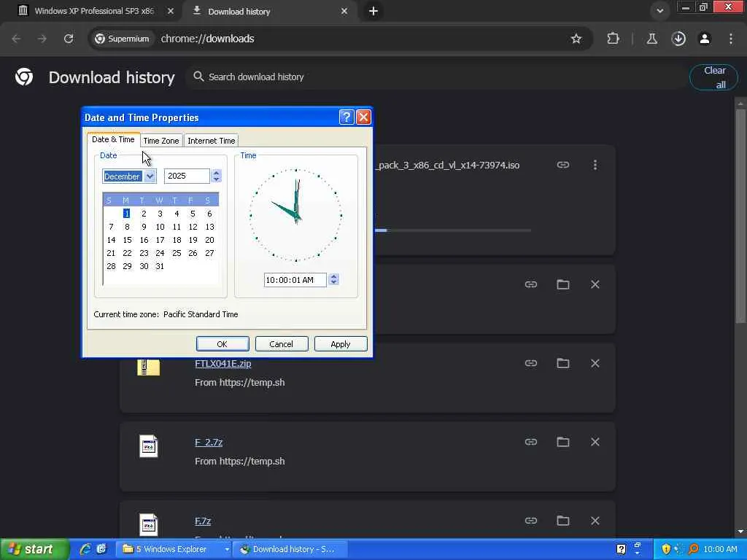Copy download link for the .iso file

coord(563,165)
